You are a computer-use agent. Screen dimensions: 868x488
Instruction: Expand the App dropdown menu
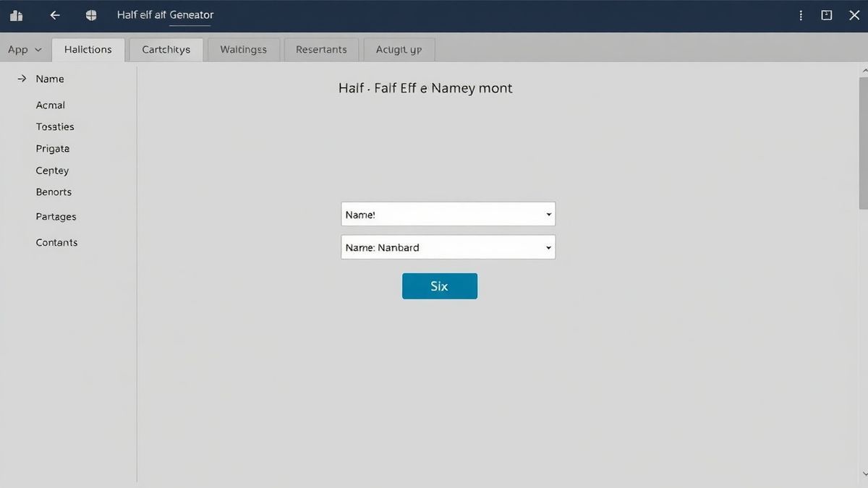pos(25,50)
